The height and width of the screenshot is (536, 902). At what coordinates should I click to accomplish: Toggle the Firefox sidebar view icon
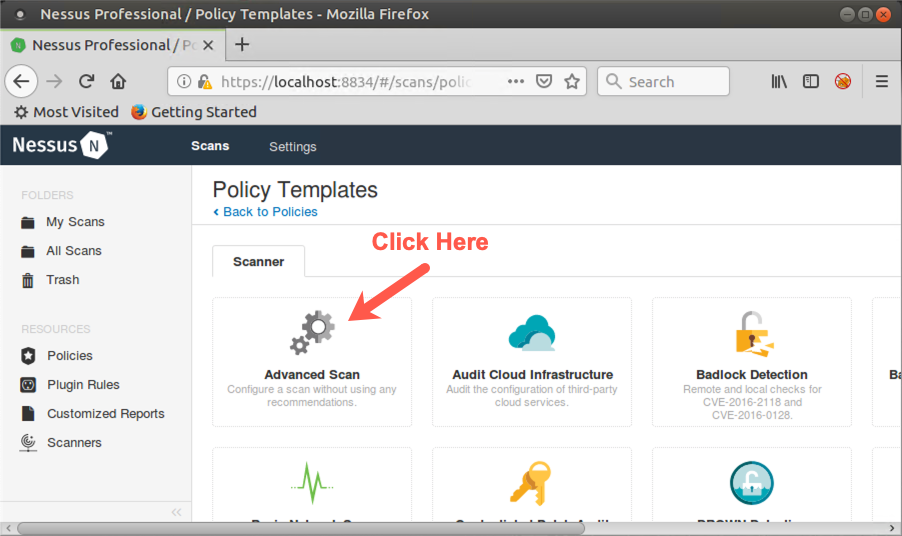point(811,82)
